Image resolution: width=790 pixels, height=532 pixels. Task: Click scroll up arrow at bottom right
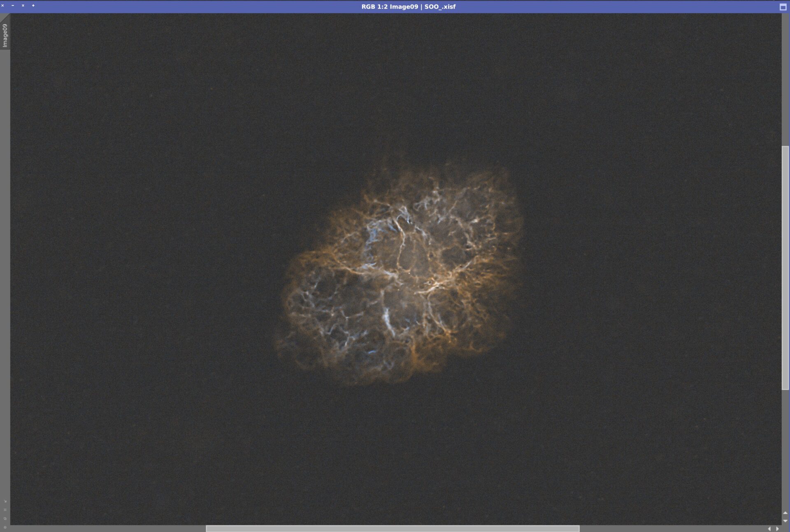[x=785, y=513]
